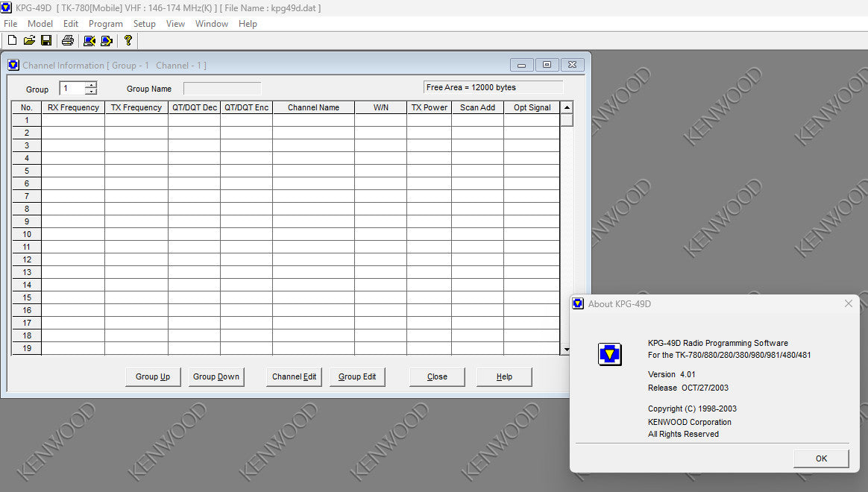Screen dimensions: 868x492
Task: Click the Scan Add column header
Action: click(478, 107)
